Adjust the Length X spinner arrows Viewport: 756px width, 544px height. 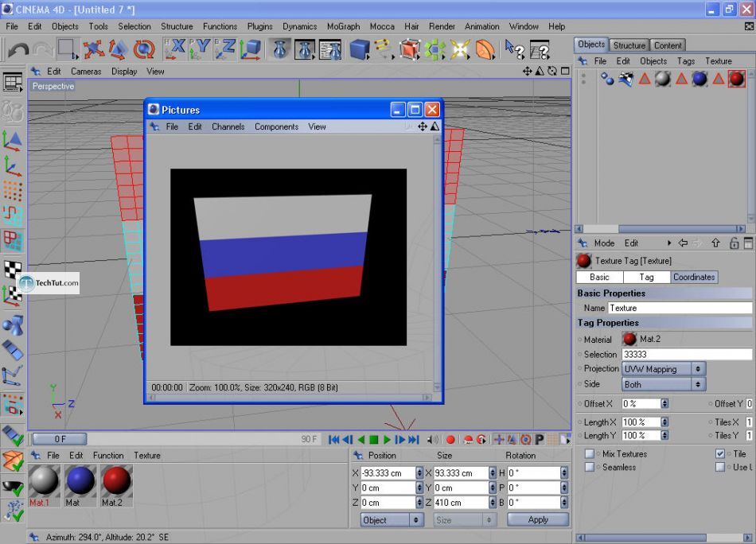664,422
